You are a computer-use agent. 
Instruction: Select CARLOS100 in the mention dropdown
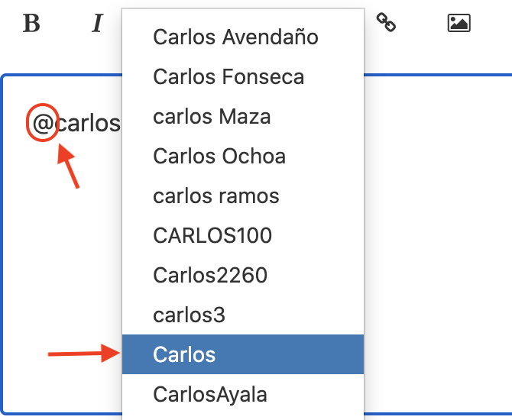(243, 235)
